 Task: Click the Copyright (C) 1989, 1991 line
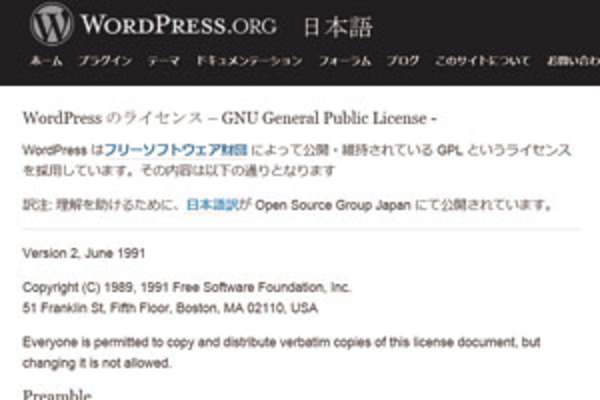tap(187, 287)
